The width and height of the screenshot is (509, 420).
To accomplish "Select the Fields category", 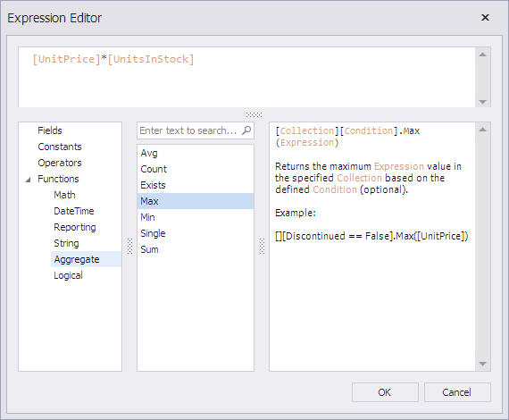I will click(50, 130).
